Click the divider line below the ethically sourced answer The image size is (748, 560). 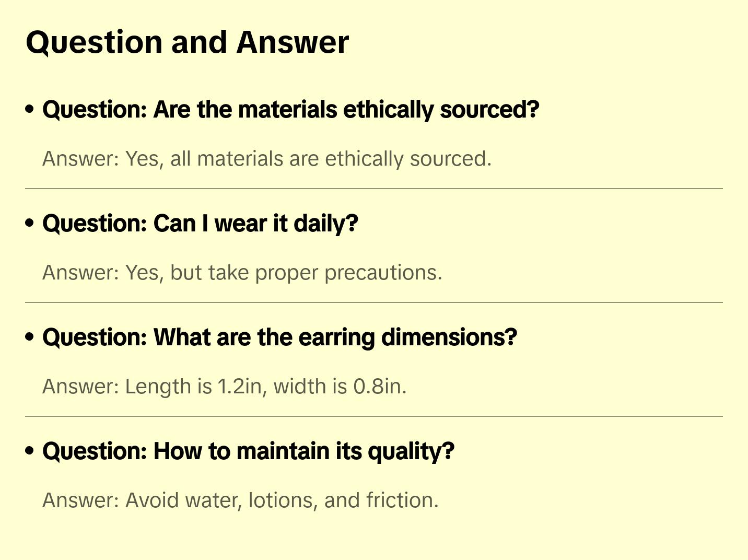[374, 189]
